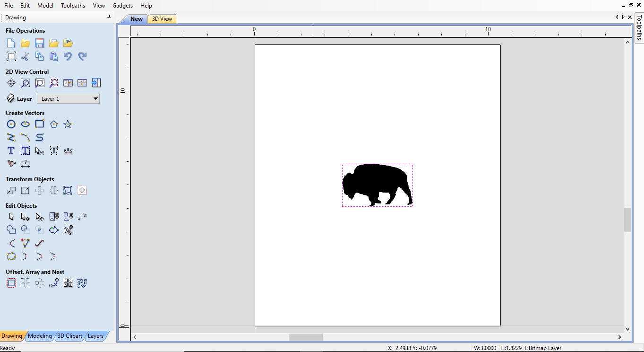The image size is (644, 352).
Task: Select the bison bitmap on the canvas
Action: point(377,185)
